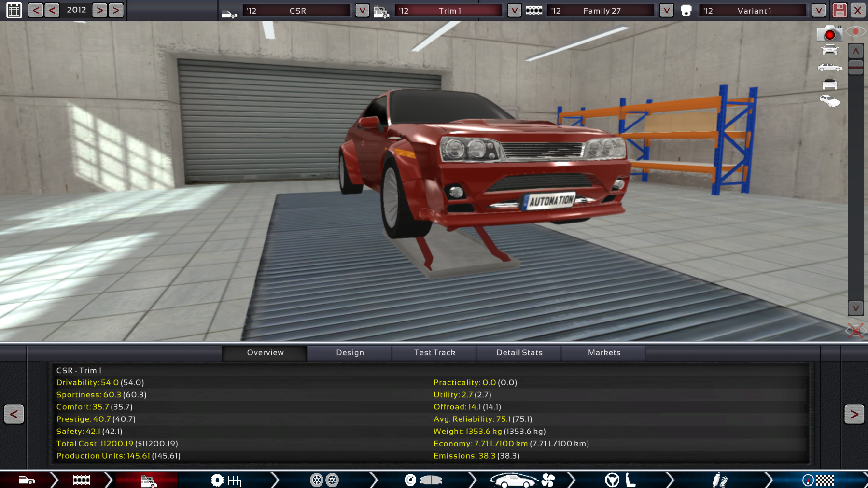Click the car model icon beside CSR
Image resolution: width=868 pixels, height=488 pixels.
coord(229,13)
